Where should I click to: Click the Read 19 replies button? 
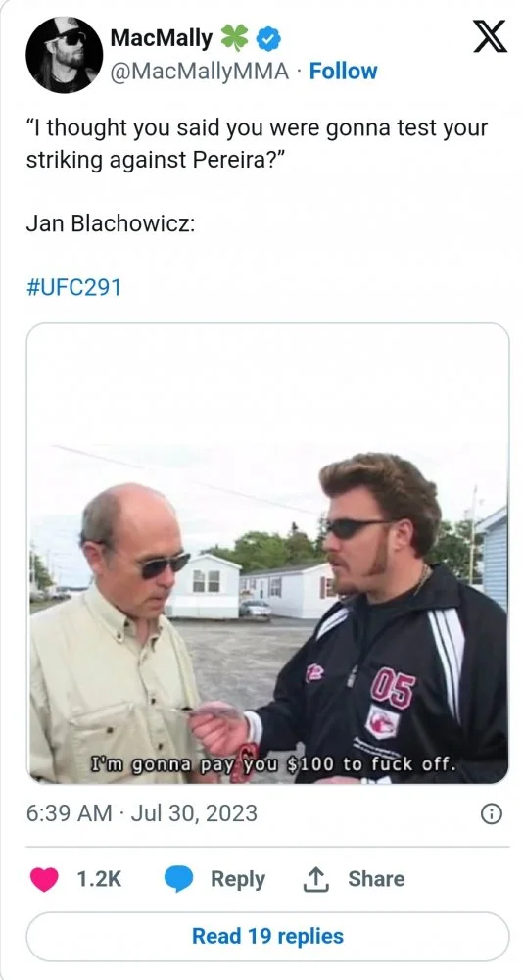click(x=267, y=936)
